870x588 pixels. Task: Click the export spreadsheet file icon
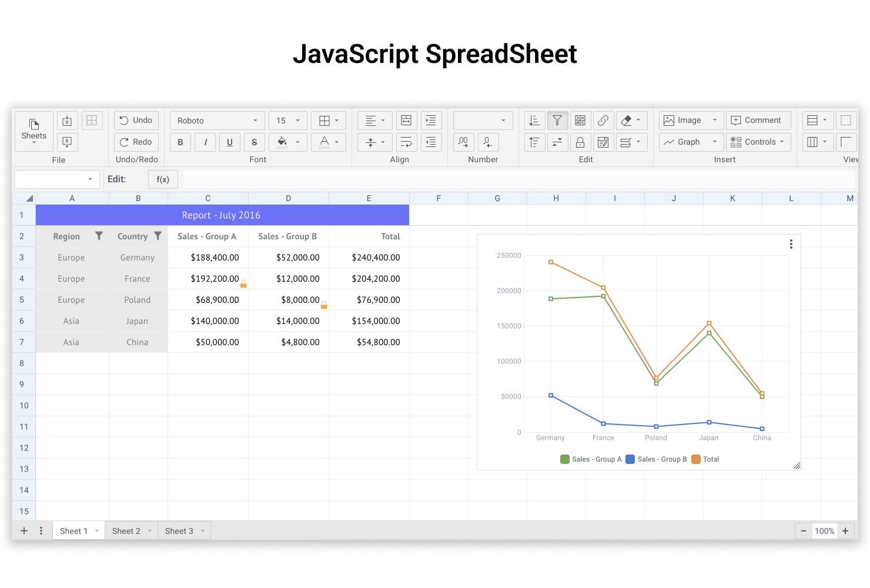pos(67,142)
